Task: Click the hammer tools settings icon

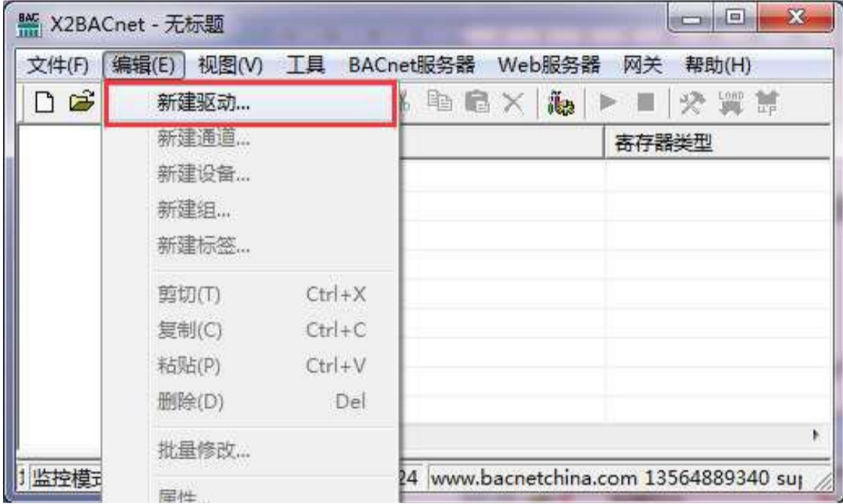Action: (x=692, y=102)
